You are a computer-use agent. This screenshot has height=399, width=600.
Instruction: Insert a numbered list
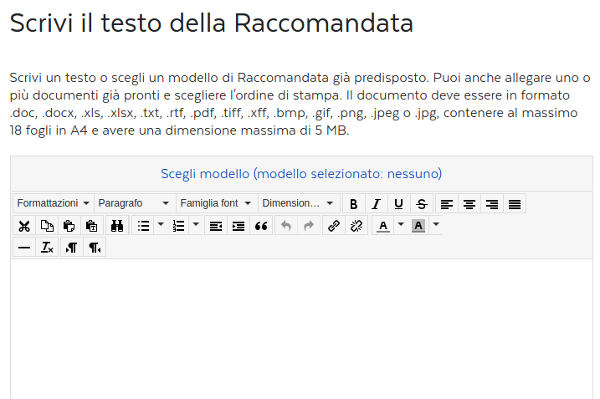[x=178, y=226]
